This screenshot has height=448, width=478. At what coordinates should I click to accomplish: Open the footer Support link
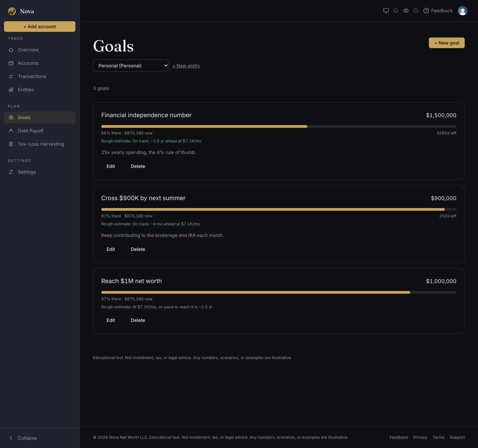tap(457, 437)
